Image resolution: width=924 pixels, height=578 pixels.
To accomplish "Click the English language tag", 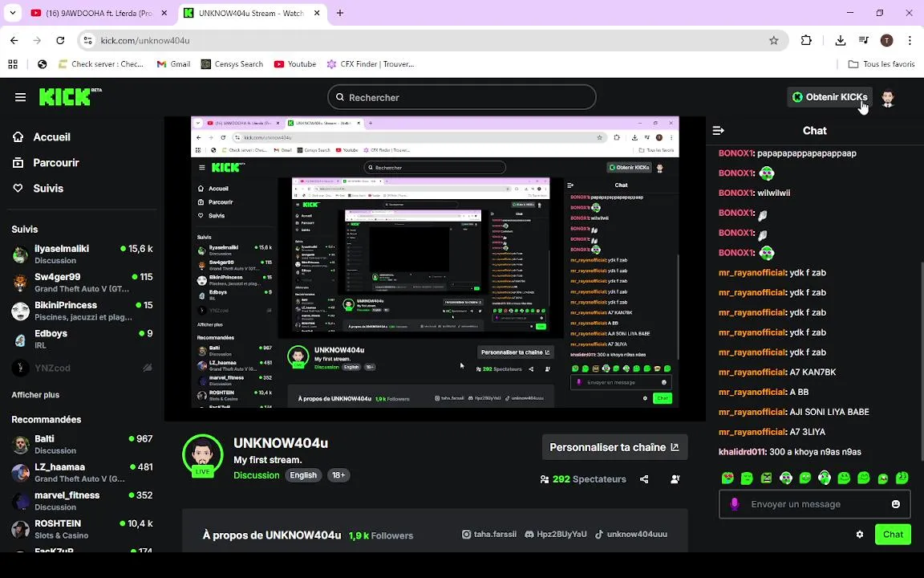I will point(303,475).
